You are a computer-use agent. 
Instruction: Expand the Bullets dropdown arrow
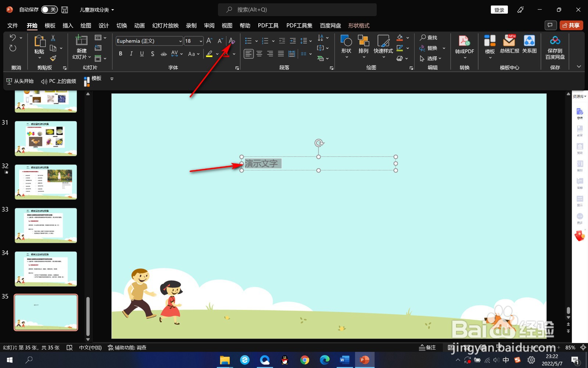coord(257,41)
